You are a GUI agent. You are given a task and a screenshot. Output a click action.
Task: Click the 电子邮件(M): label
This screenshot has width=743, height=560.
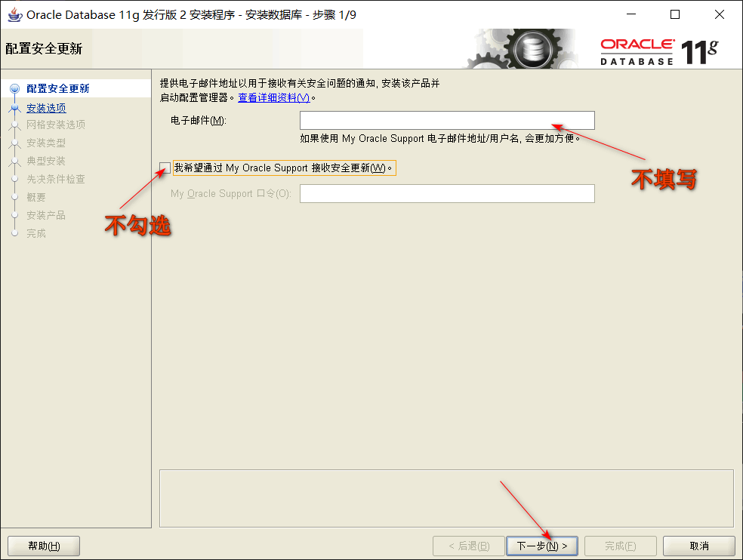pos(199,120)
